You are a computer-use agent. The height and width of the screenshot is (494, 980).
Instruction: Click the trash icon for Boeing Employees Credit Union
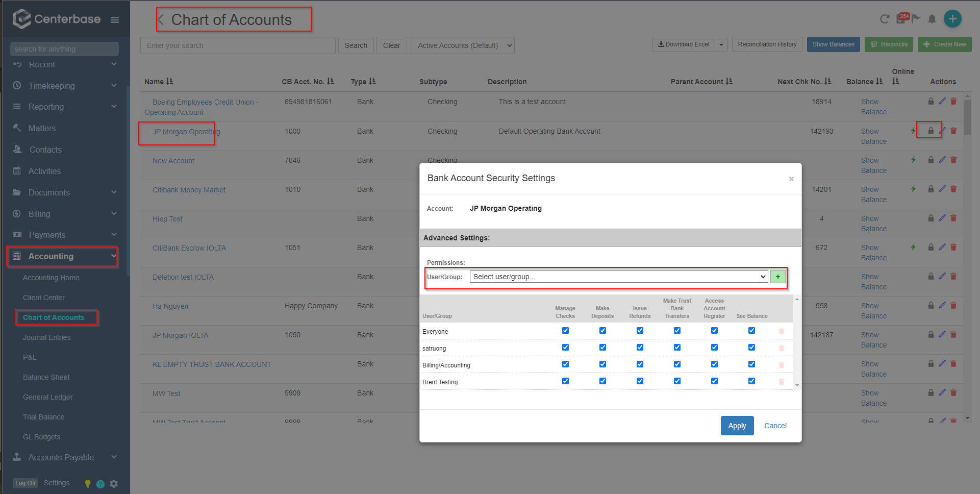pyautogui.click(x=953, y=101)
